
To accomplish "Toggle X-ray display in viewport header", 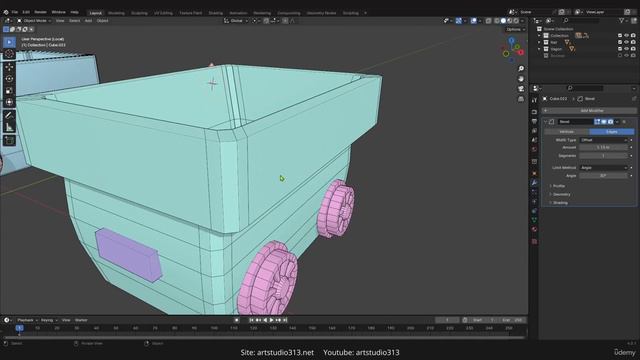I will pos(488,21).
